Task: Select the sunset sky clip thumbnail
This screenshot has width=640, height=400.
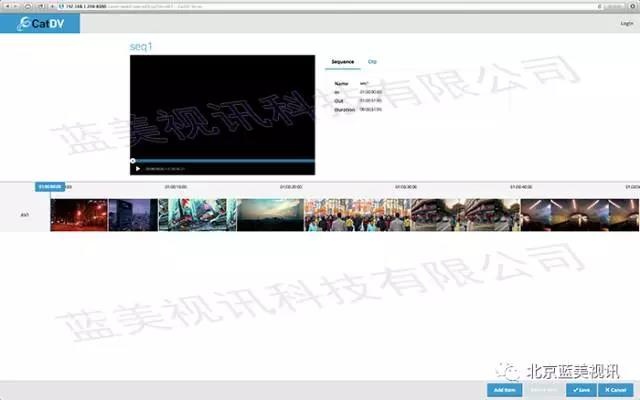Action: [x=271, y=215]
